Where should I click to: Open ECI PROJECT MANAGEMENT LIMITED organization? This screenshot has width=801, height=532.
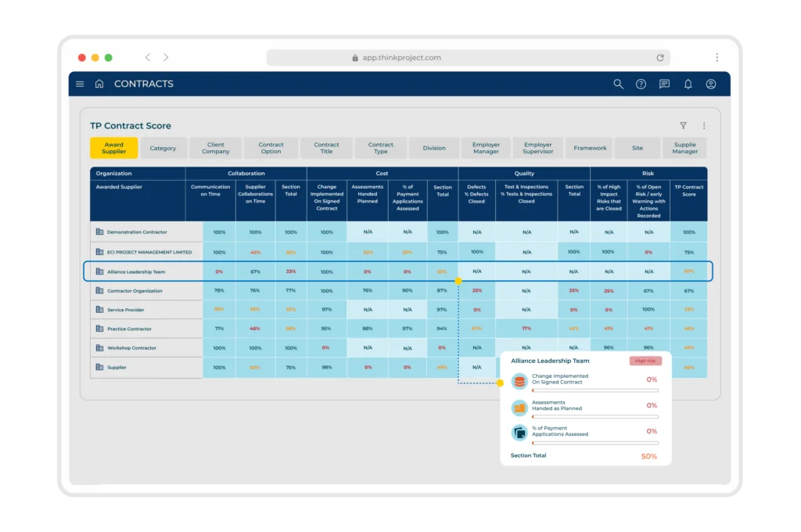[149, 252]
